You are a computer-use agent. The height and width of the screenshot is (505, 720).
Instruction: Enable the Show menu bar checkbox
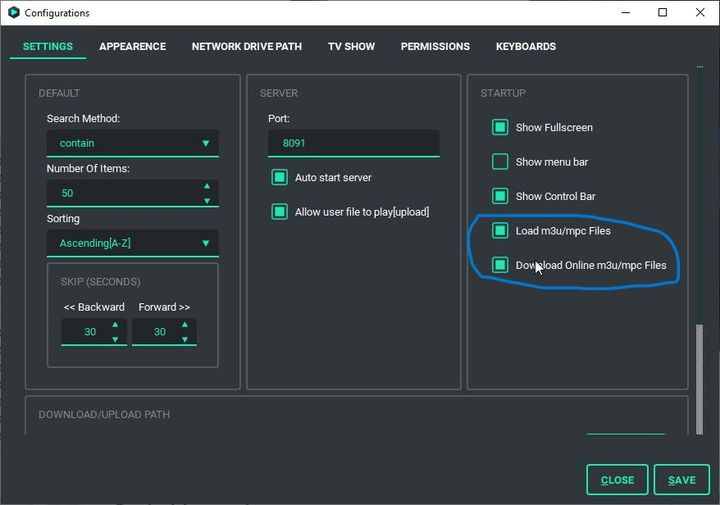pyautogui.click(x=500, y=162)
